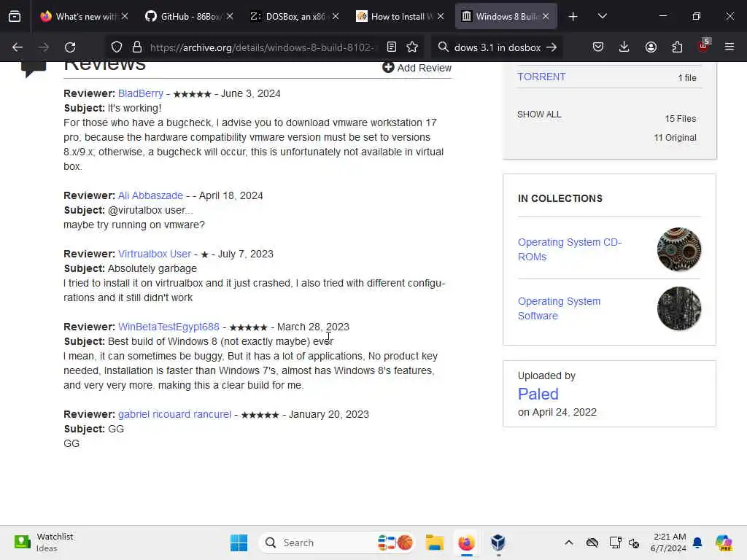
Task: Switch to "What's new with" Firefox tab
Action: coord(83,16)
